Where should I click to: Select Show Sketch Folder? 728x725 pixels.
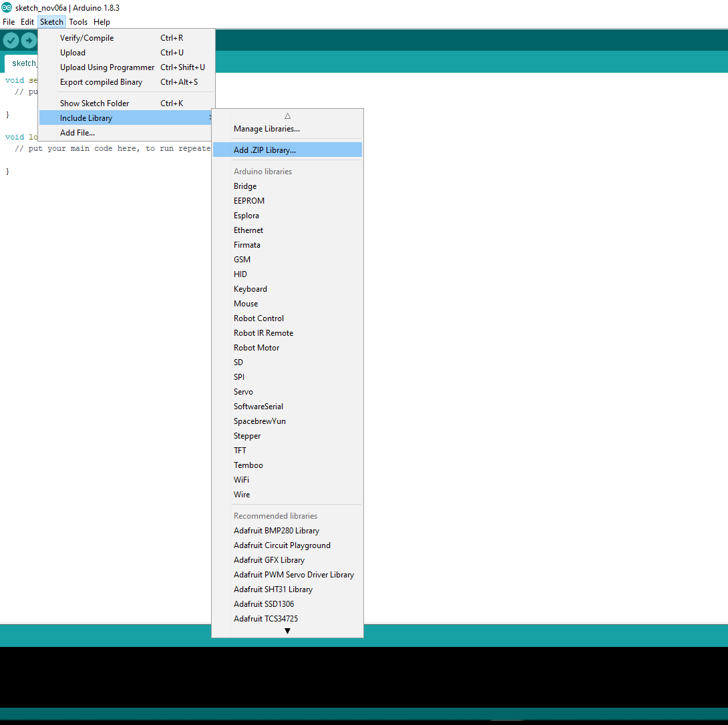(x=94, y=103)
